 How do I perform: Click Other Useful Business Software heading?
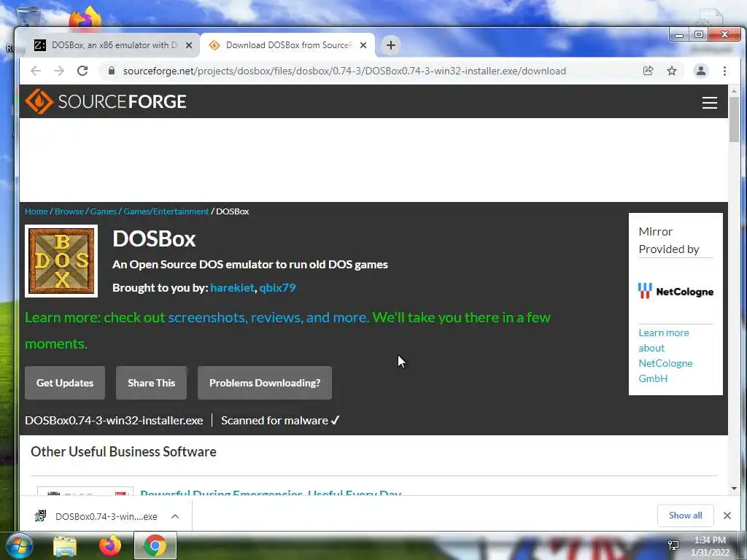click(123, 451)
